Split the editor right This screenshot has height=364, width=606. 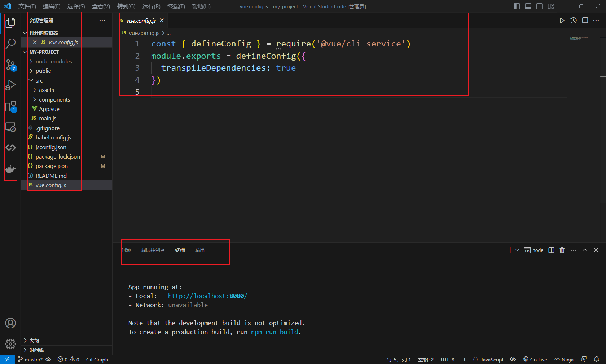tap(585, 21)
